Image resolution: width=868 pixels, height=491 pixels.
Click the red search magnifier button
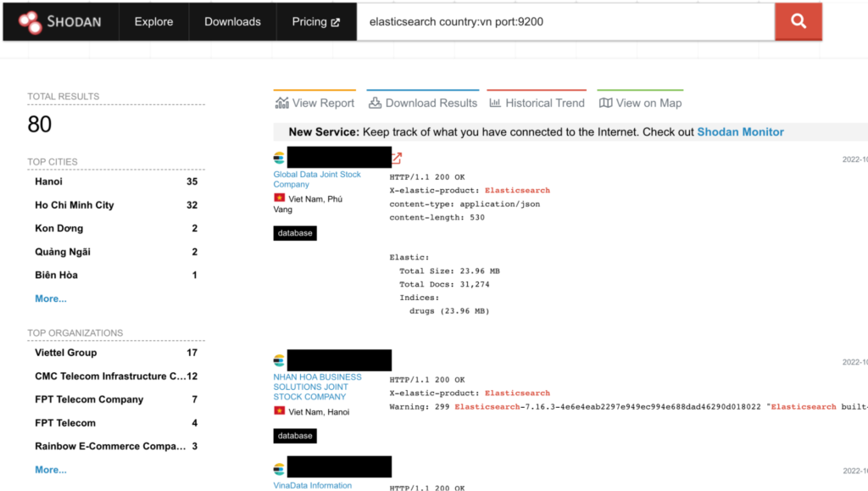[x=798, y=21]
